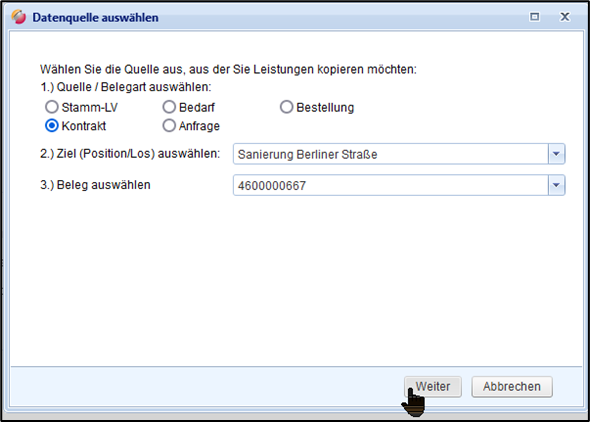The height and width of the screenshot is (422, 590).
Task: Close the dialog with the X icon
Action: [x=565, y=17]
